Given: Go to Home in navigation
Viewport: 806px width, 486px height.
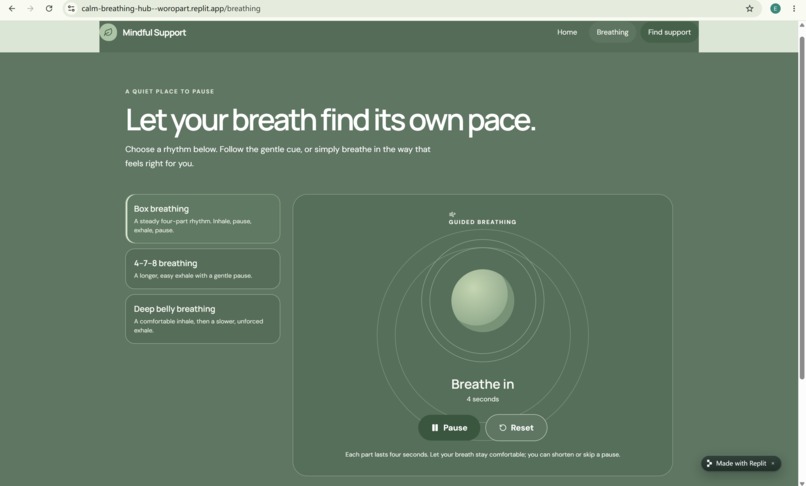Looking at the screenshot, I should pyautogui.click(x=567, y=32).
